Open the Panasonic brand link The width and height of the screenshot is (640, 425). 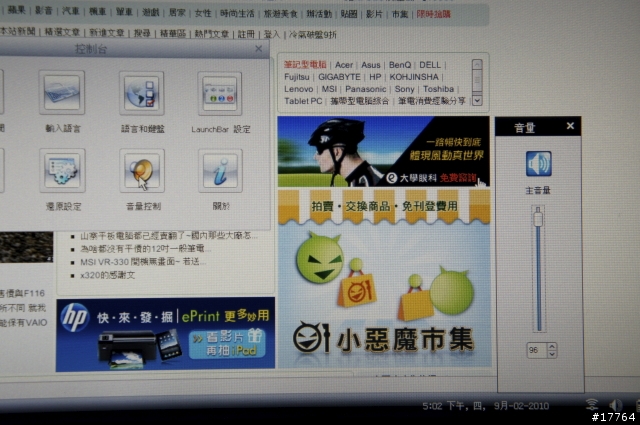pyautogui.click(x=366, y=89)
